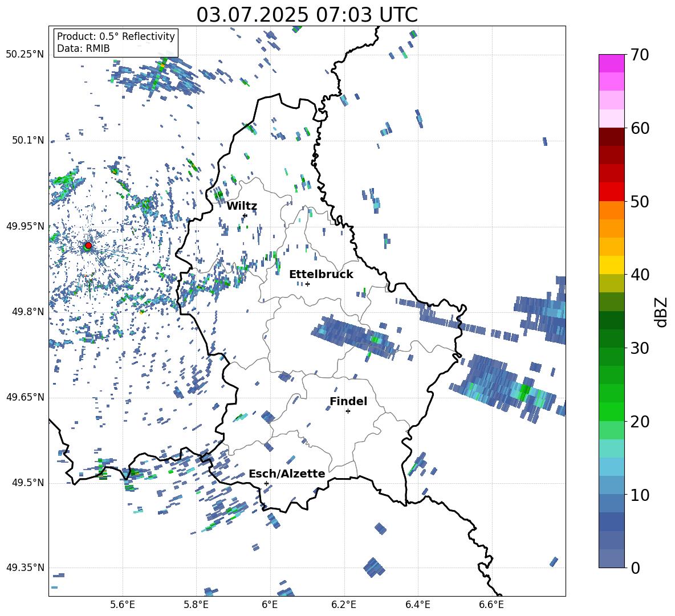The image size is (675, 616).
Task: Click the 49.8°N latitude label
Action: pos(27,312)
